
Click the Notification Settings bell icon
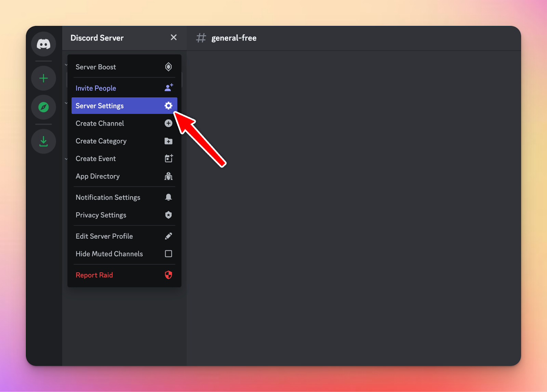[x=168, y=197]
